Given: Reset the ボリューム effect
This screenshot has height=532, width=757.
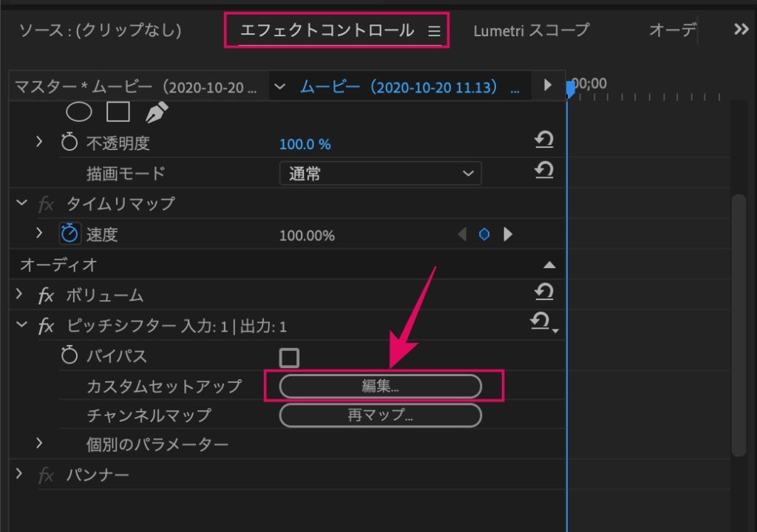Looking at the screenshot, I should click(544, 292).
